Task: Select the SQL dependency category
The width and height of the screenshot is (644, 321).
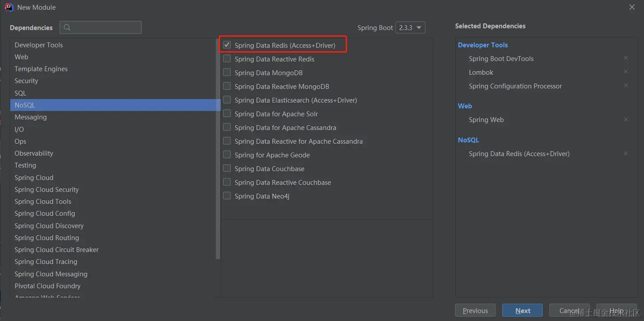Action: pos(20,93)
